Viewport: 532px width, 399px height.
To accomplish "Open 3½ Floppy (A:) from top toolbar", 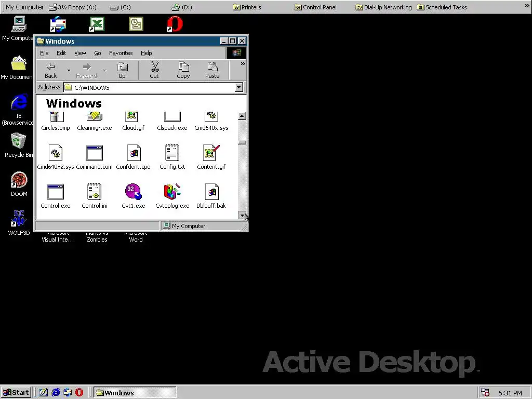I will (x=73, y=7).
